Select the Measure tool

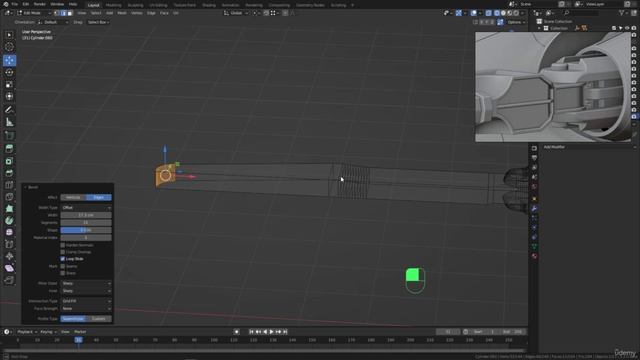[x=9, y=122]
